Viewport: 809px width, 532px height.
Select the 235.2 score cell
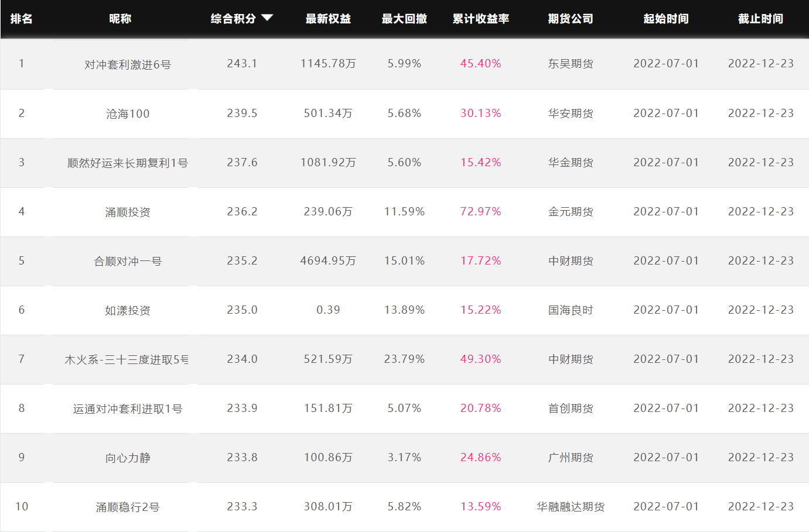(242, 260)
